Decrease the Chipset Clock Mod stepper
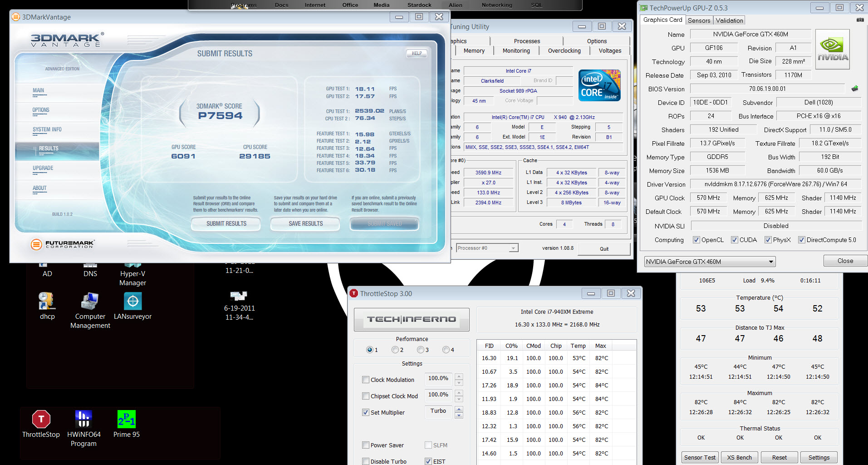Screen dimensions: 868x465 point(459,399)
